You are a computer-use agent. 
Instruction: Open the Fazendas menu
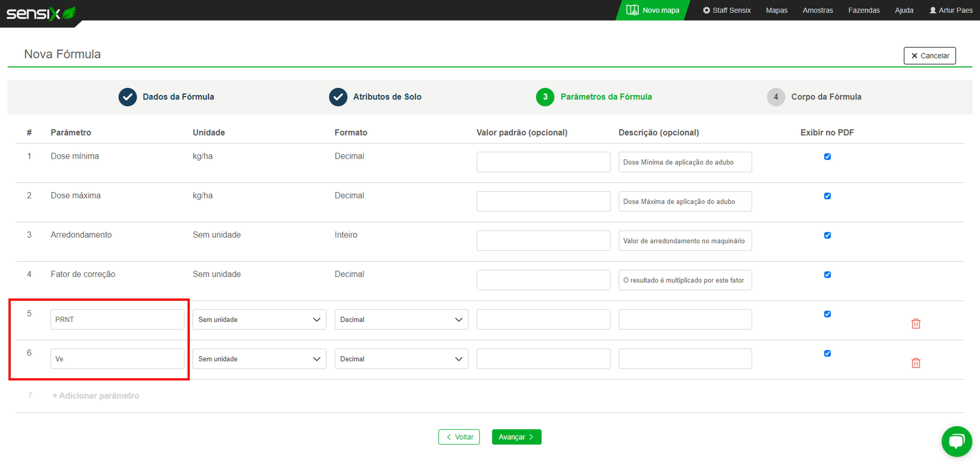point(864,10)
